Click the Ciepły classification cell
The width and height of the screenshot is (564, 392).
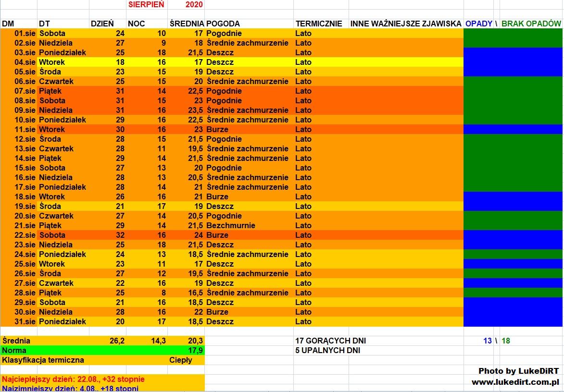(x=181, y=360)
